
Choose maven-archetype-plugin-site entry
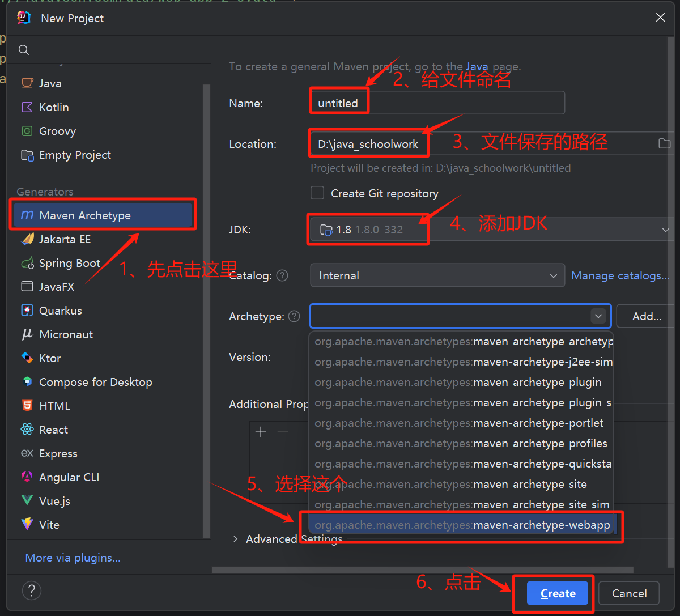coord(462,402)
